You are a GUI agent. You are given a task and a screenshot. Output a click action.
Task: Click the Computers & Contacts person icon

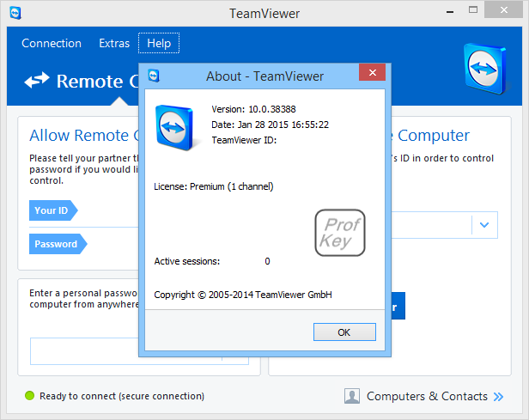click(x=352, y=396)
